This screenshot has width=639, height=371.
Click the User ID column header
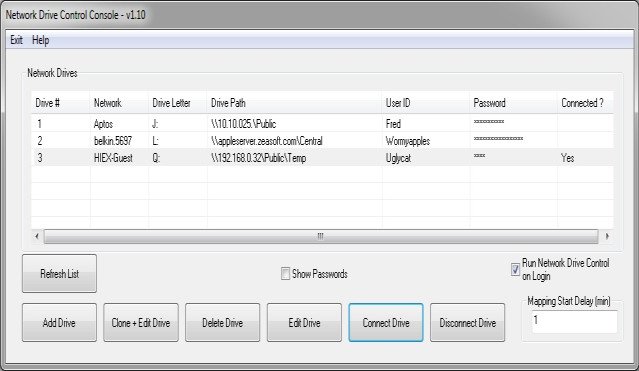click(426, 103)
